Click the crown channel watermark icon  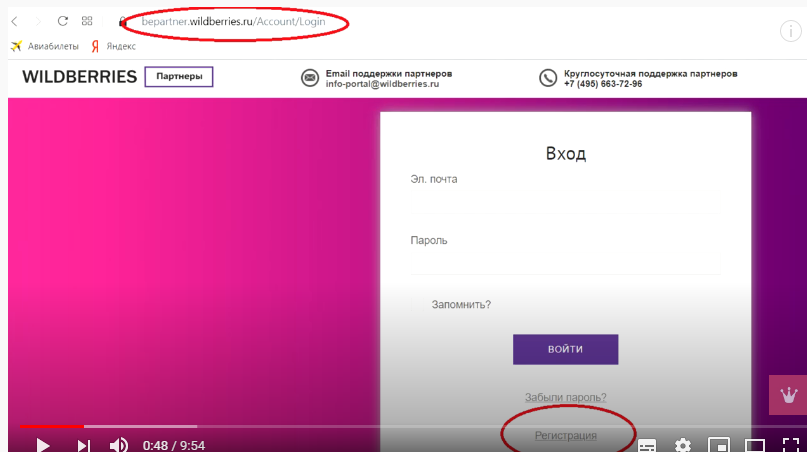tap(788, 395)
